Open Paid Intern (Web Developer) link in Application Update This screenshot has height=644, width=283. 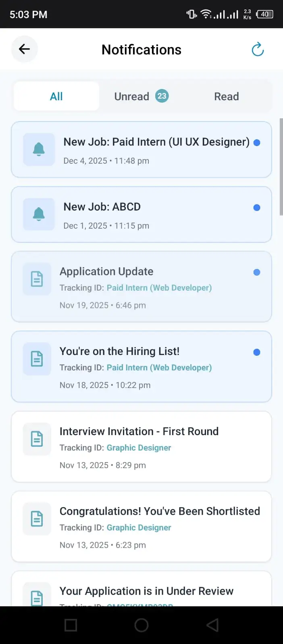[159, 288]
